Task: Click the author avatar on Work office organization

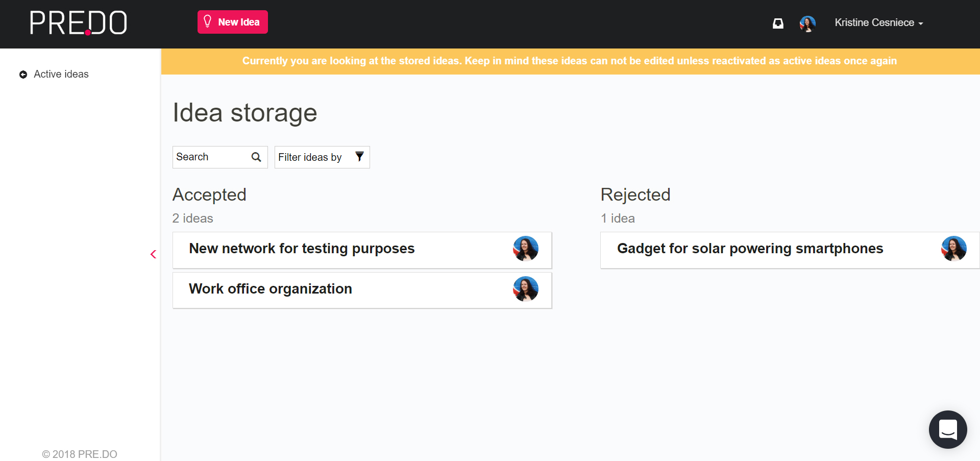Action: 526,288
